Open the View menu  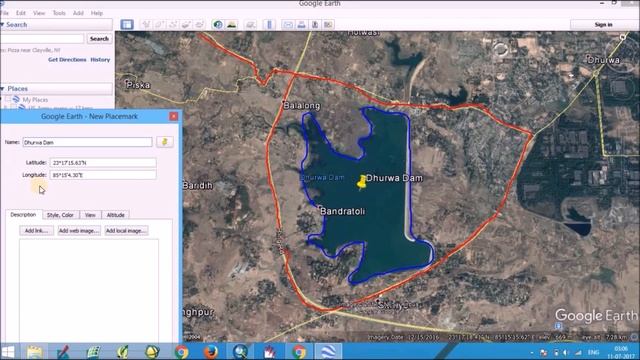coord(39,13)
